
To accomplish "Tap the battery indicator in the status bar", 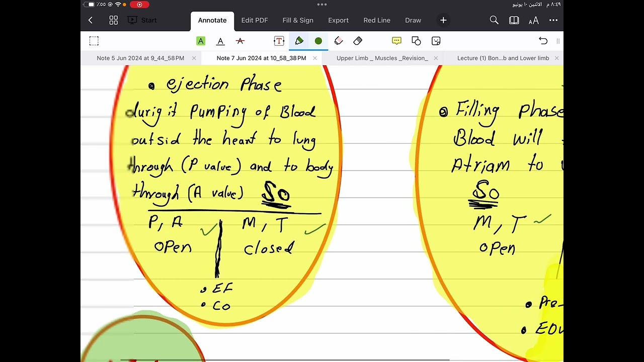I will (89, 5).
